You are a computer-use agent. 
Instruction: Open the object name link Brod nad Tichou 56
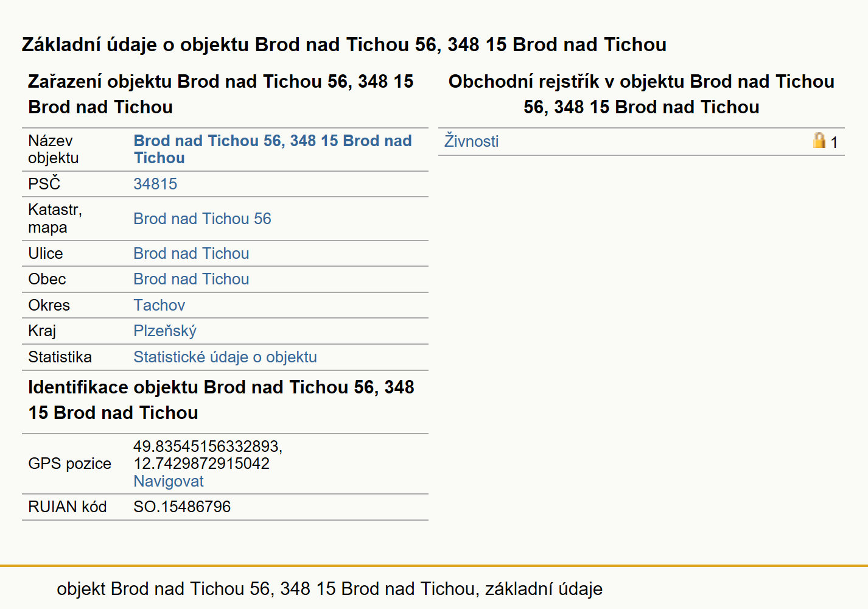273,149
